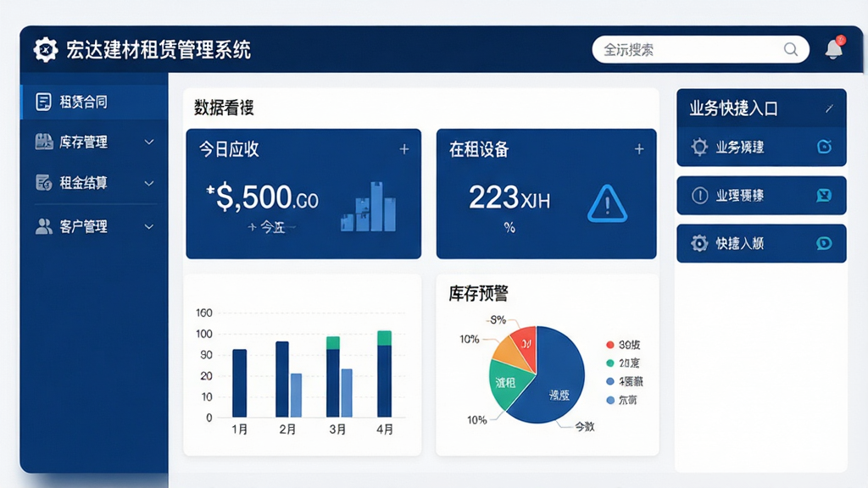Click the green cap on 4月 bar
The height and width of the screenshot is (488, 868).
point(384,338)
